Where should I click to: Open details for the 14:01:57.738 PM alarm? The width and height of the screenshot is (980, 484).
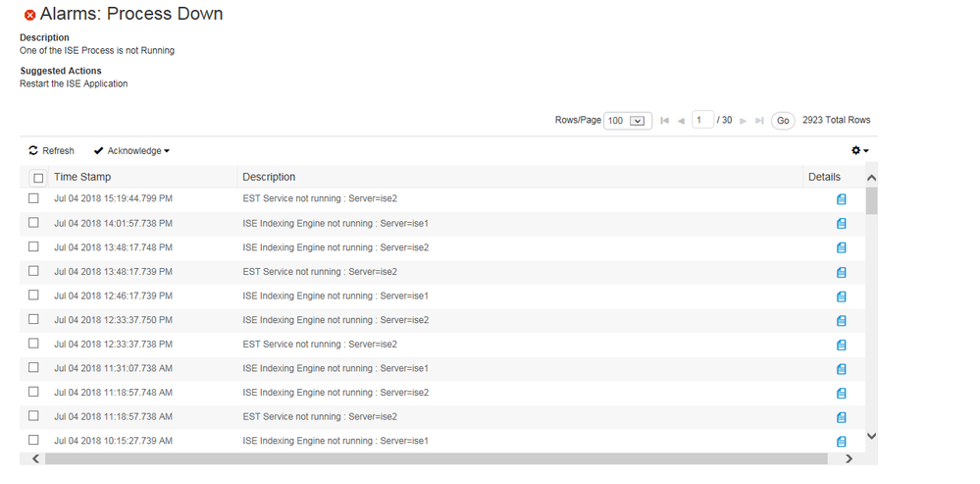[x=842, y=223]
